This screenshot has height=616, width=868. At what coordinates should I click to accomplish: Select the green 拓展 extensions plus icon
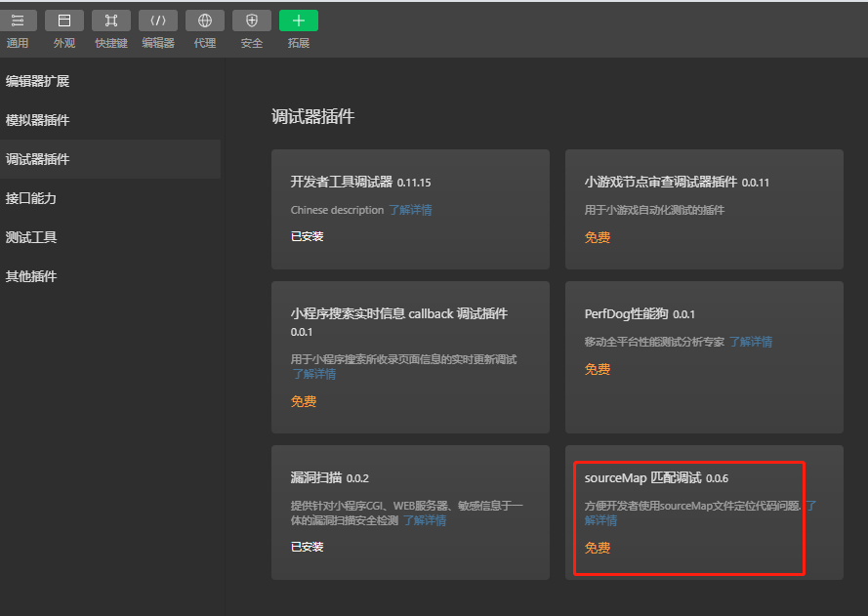[299, 21]
